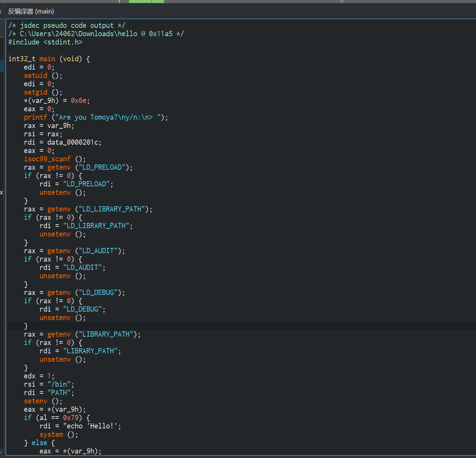The height and width of the screenshot is (458, 476).
Task: Click the rax = var_9h line
Action: (x=49, y=126)
